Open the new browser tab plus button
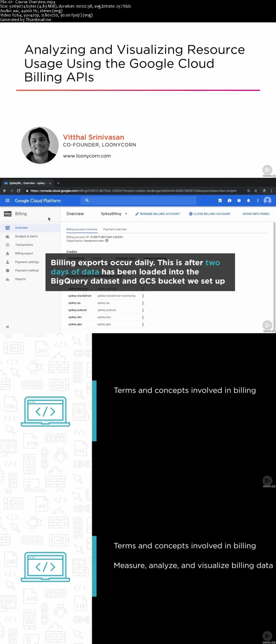 click(58, 183)
